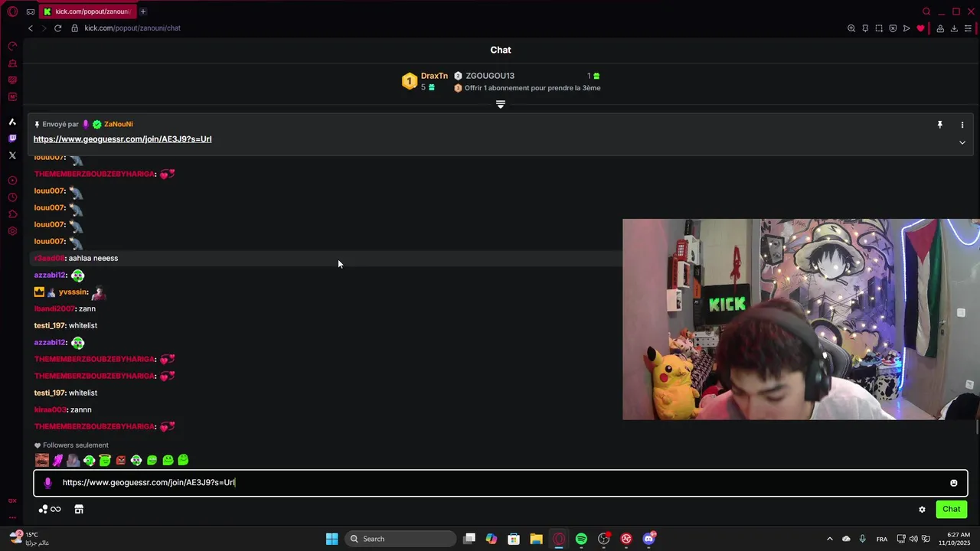Unpin the pinned message with pin icon
Image resolution: width=980 pixels, height=551 pixels.
click(x=940, y=124)
